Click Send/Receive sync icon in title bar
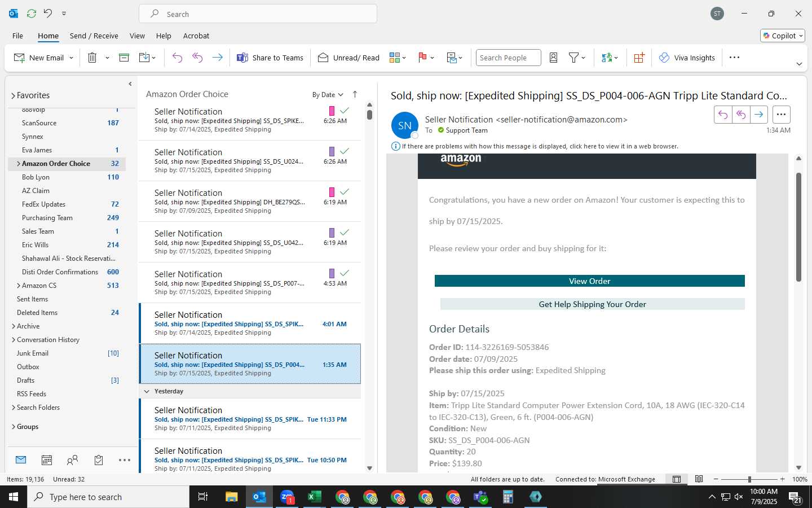This screenshot has height=508, width=812. 32,13
